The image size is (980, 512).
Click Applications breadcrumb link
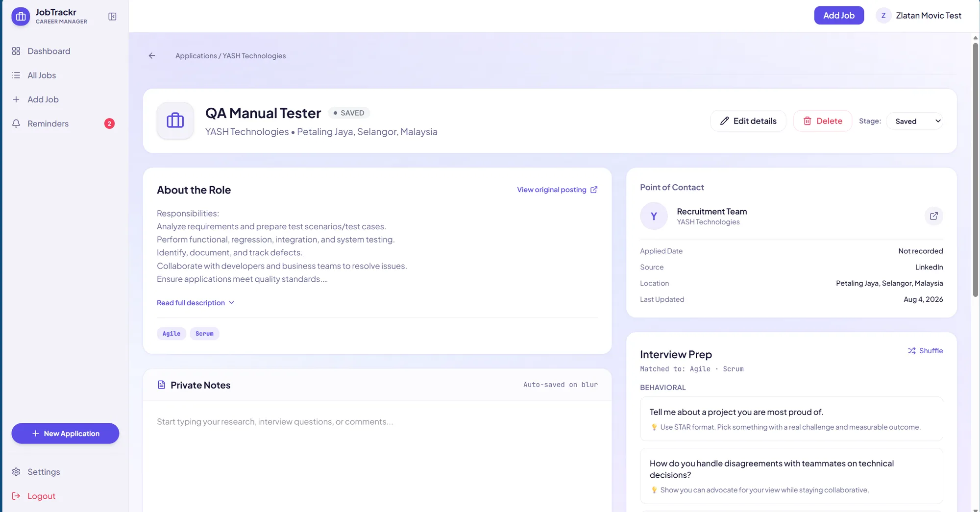196,56
